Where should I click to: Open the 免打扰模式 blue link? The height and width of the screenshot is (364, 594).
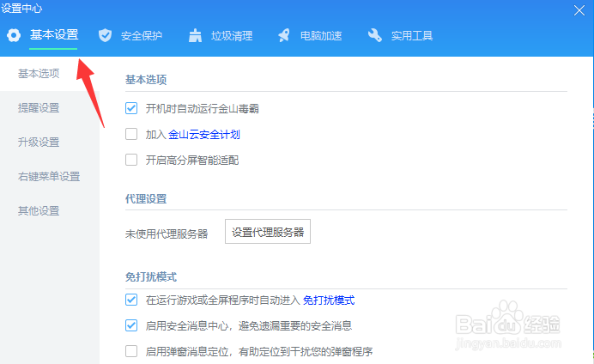329,300
